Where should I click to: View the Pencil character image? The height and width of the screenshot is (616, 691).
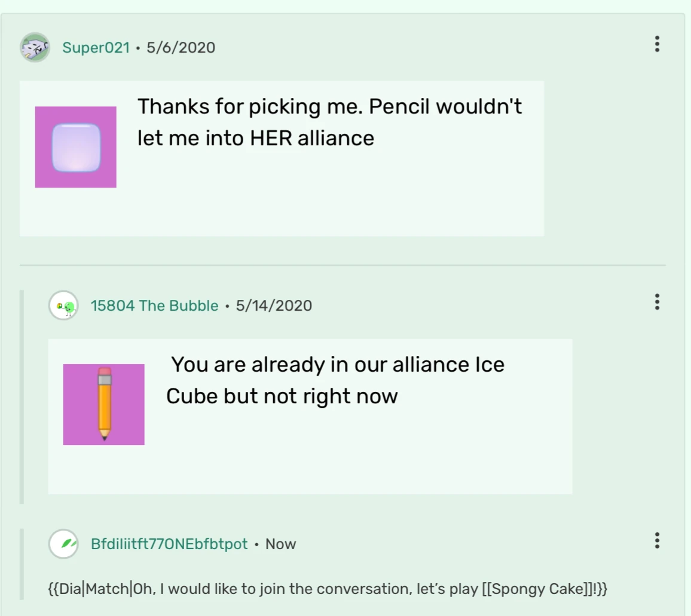tap(104, 404)
